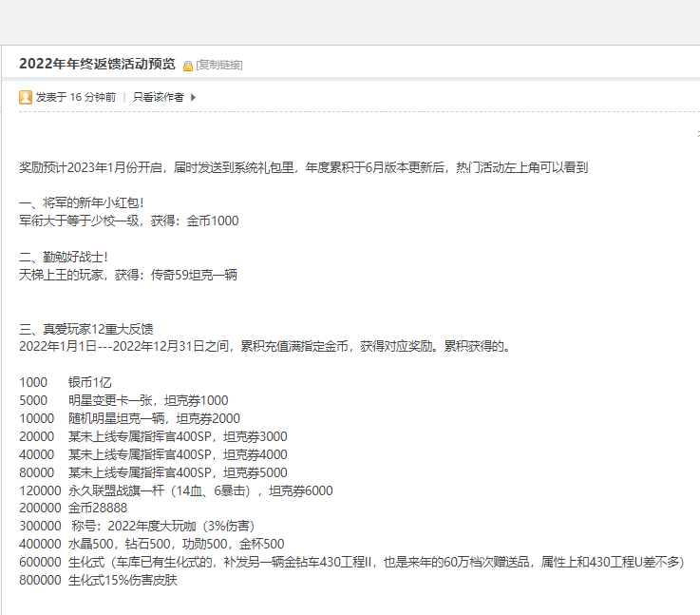Click the row 1000 银币1亿
The width and height of the screenshot is (700, 615).
(66, 382)
